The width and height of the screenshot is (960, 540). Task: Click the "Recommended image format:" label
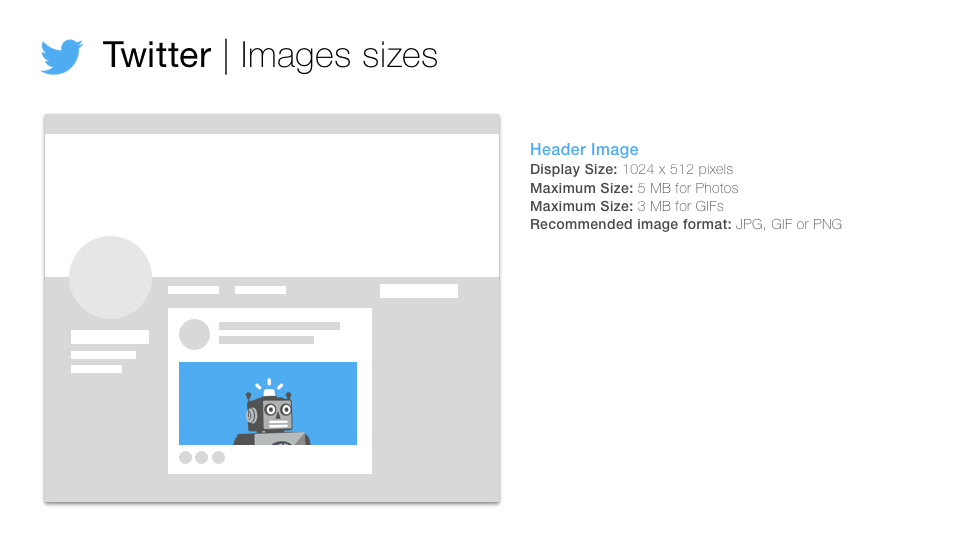pyautogui.click(x=631, y=225)
